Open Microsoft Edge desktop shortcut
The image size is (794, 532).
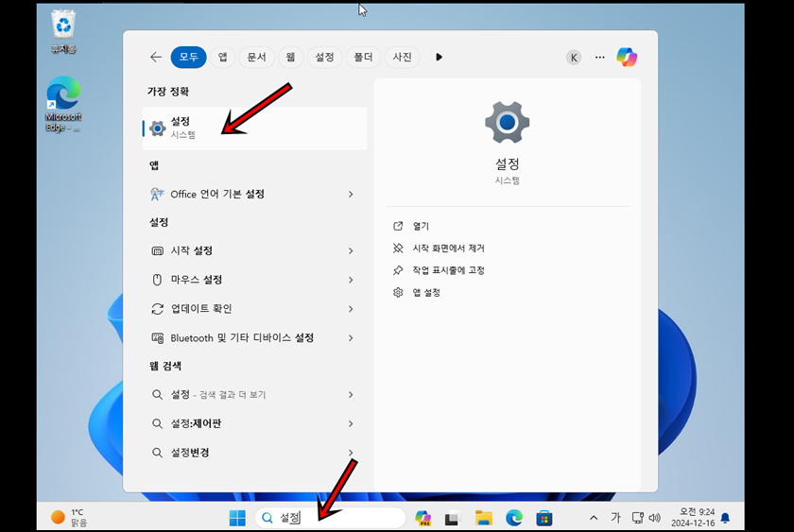(x=63, y=104)
